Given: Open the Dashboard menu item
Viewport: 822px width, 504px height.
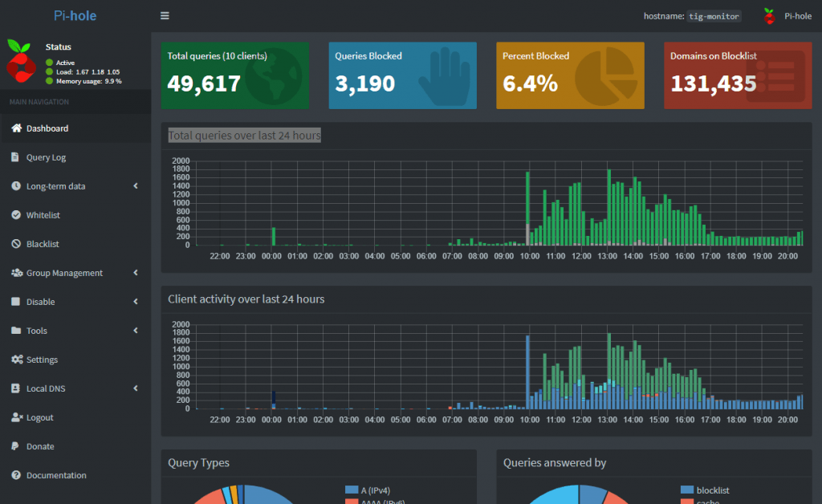Looking at the screenshot, I should (x=75, y=128).
